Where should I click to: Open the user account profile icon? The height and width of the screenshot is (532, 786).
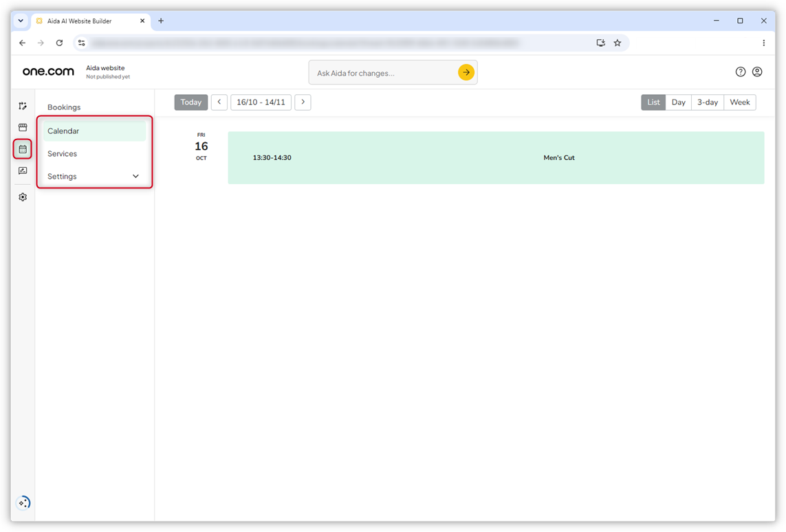pyautogui.click(x=757, y=71)
